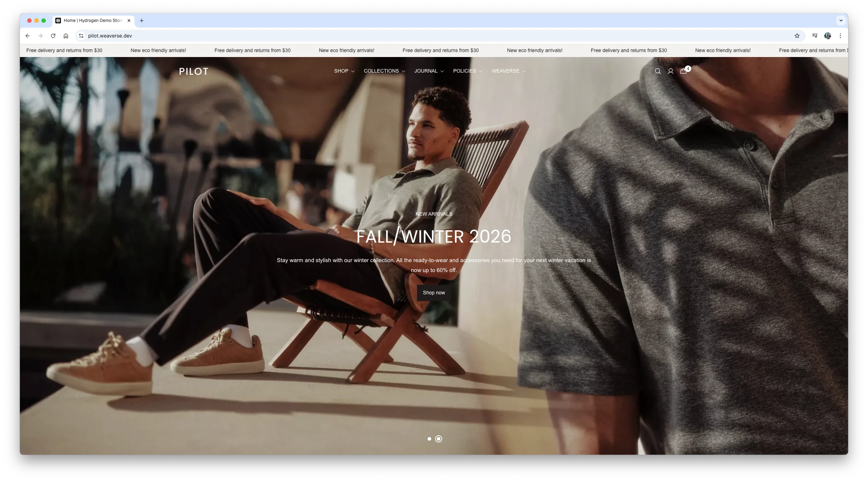Screen dimensions: 868x481
Task: Click the Shop now button
Action: click(x=434, y=292)
